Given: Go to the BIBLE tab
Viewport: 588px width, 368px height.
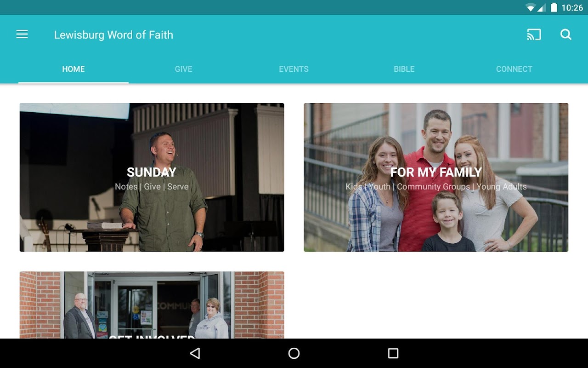Looking at the screenshot, I should point(404,69).
